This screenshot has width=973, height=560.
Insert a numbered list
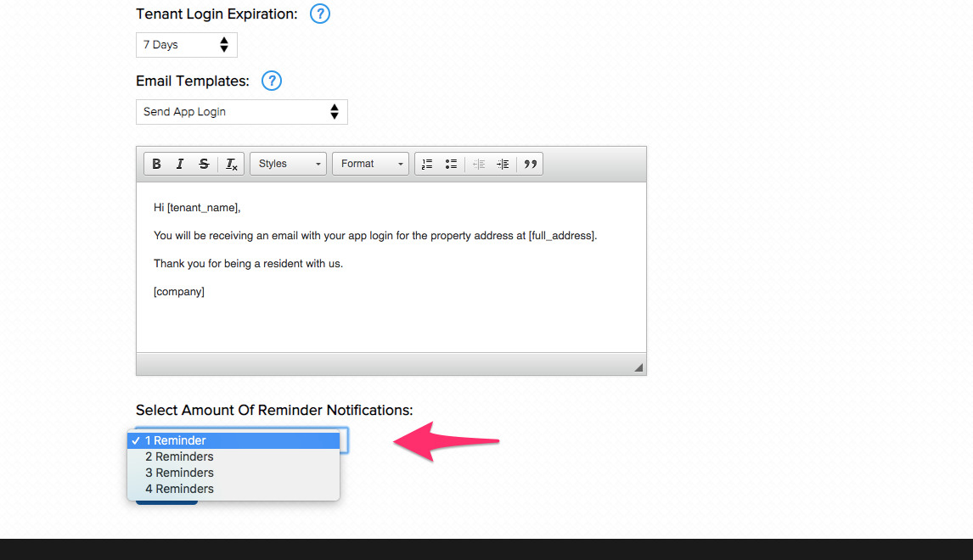tap(427, 164)
